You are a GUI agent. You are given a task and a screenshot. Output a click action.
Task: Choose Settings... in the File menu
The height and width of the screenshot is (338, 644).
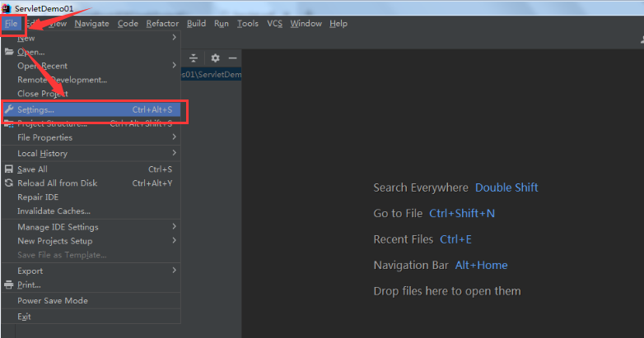pos(91,109)
